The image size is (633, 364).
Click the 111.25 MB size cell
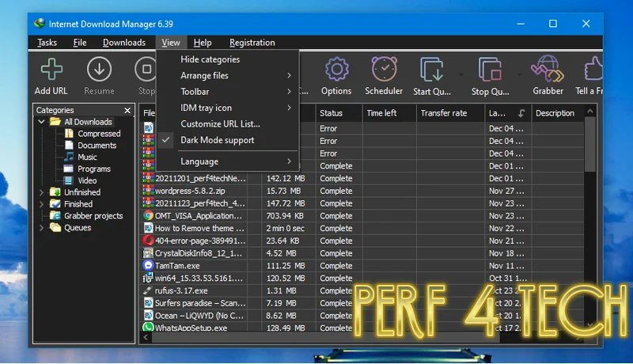point(286,266)
